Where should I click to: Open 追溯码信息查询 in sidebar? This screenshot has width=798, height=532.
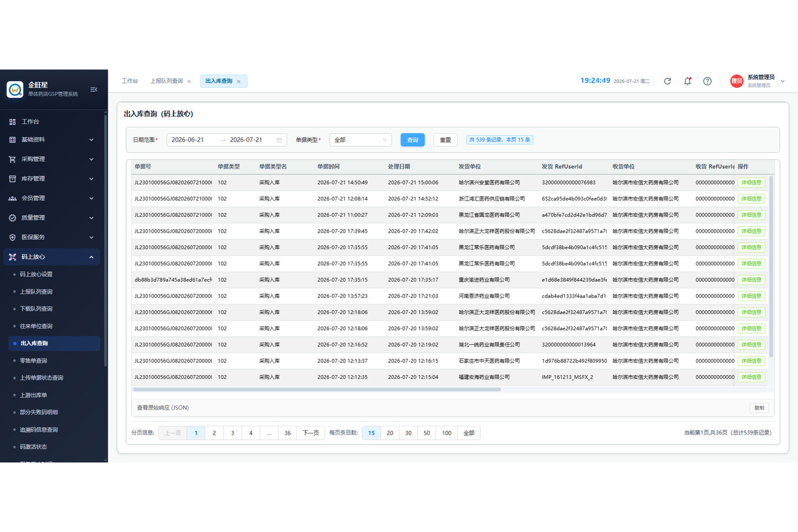39,430
